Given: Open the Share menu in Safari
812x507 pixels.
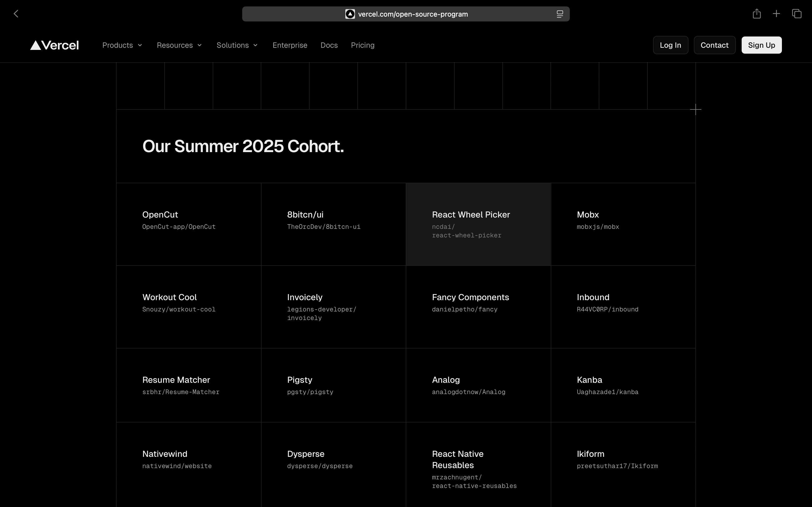Looking at the screenshot, I should (x=757, y=13).
